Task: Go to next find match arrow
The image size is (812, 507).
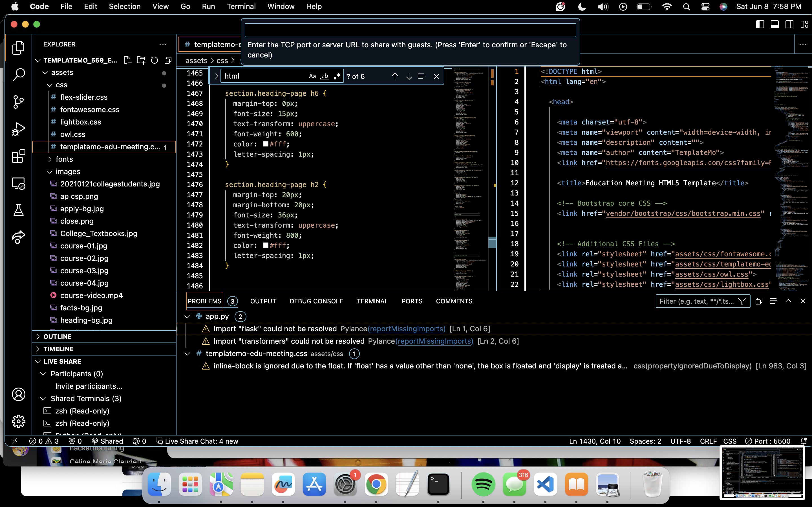Action: [409, 76]
